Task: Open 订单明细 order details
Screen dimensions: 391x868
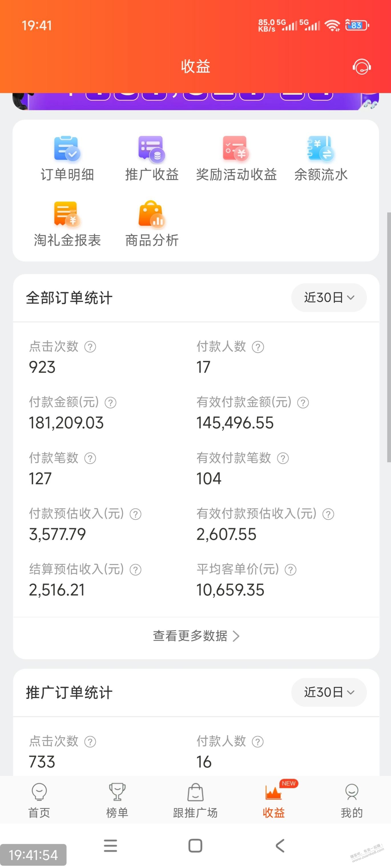Action: (67, 158)
